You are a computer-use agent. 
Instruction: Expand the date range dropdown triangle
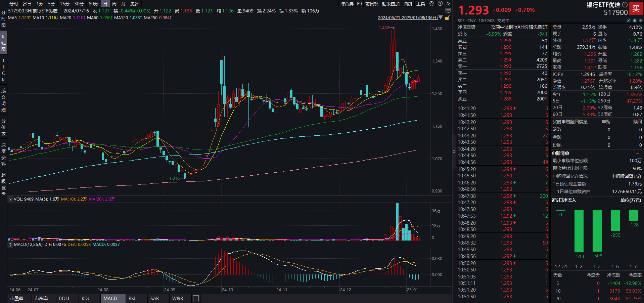pyautogui.click(x=441, y=18)
